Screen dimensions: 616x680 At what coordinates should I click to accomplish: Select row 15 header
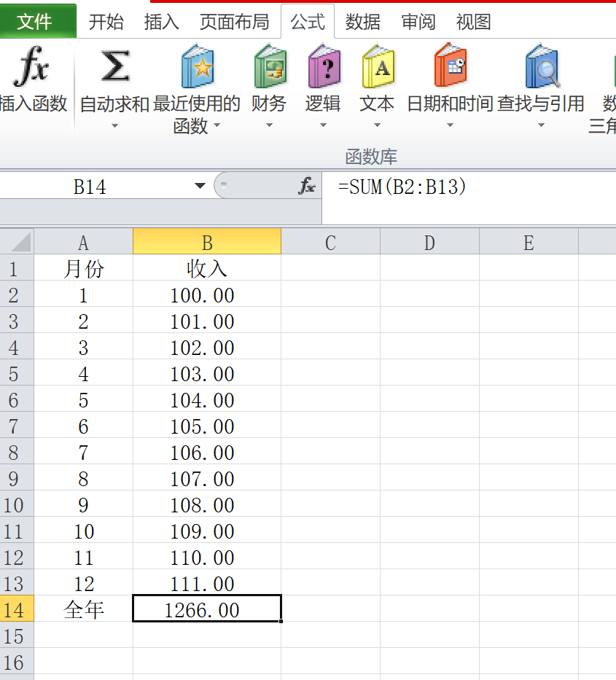tap(17, 636)
